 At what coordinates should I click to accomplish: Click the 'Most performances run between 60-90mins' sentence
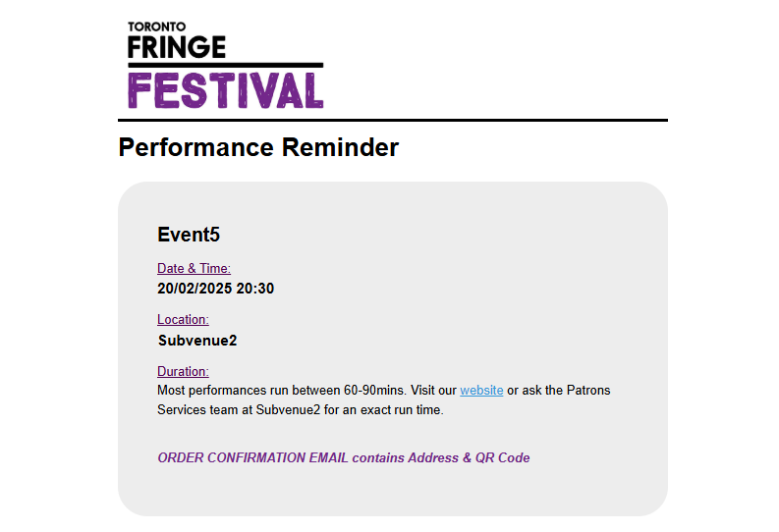click(x=282, y=390)
